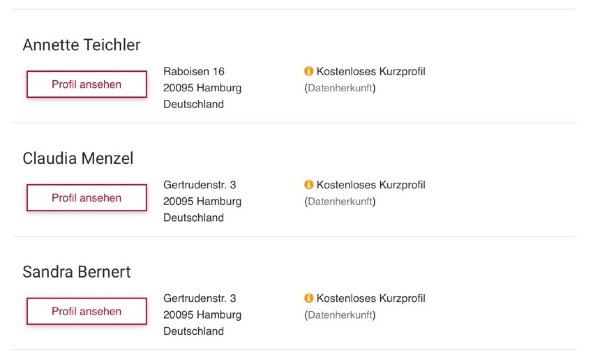Open the Datenherkunft link for Annette Teichler

(x=340, y=88)
